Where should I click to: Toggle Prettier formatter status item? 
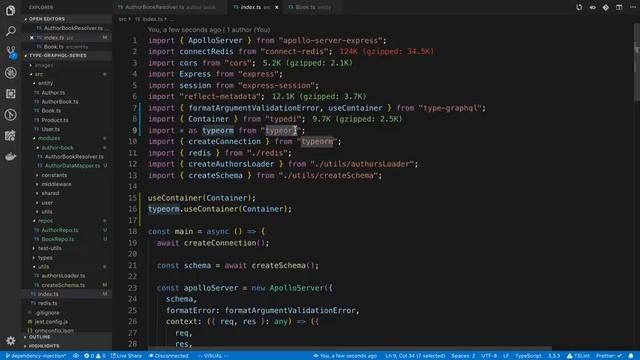[x=609, y=356]
